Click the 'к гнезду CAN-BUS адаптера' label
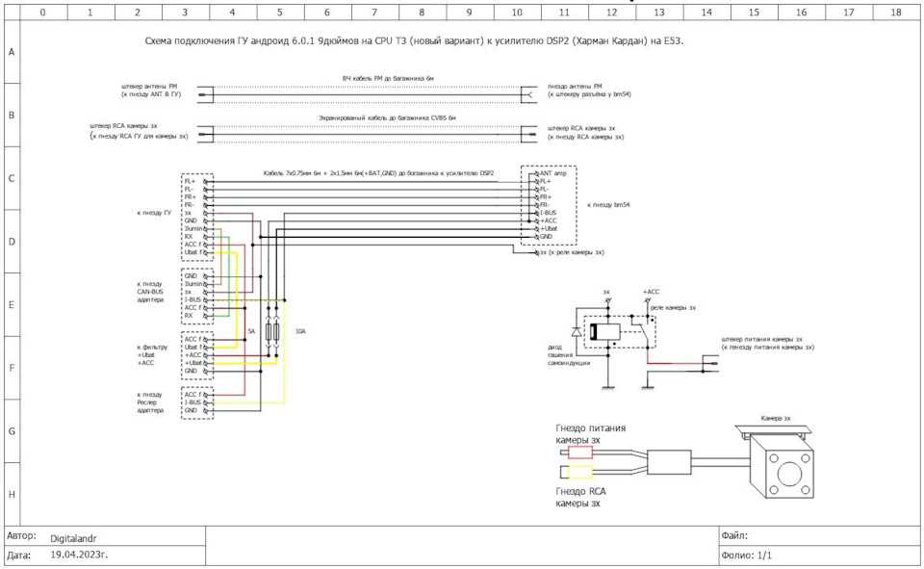This screenshot has width=924, height=569. 150,292
